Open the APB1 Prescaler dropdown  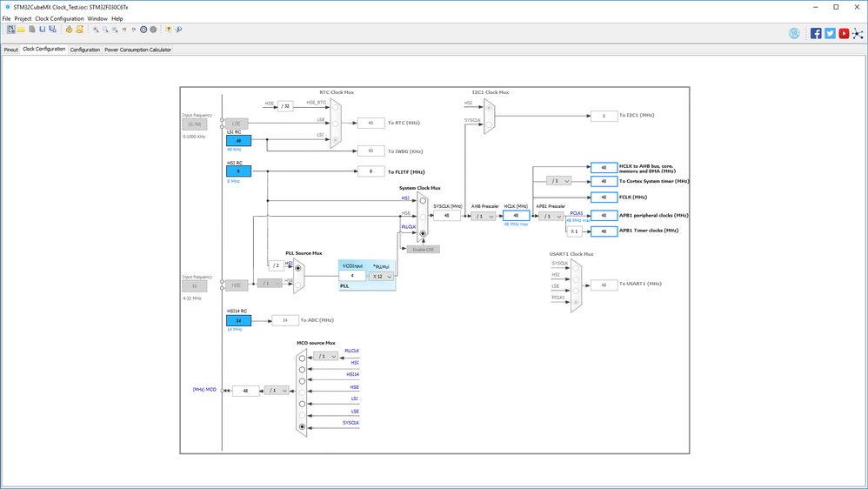pyautogui.click(x=551, y=217)
